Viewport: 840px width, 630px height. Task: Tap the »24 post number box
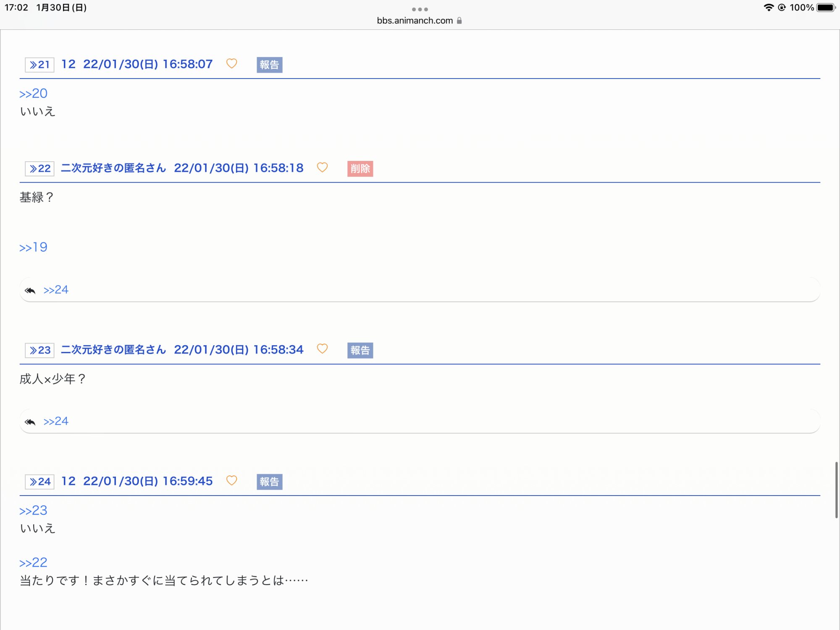click(x=39, y=482)
